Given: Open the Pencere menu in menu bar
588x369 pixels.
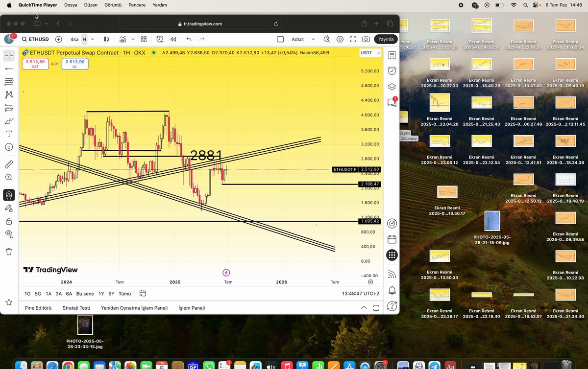Looking at the screenshot, I should 138,5.
